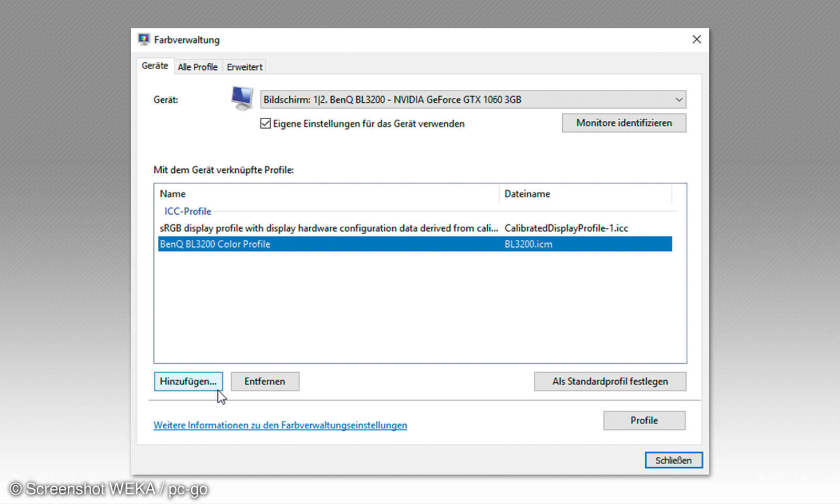Switch to the Alle Profile tab
840x504 pixels.
pyautogui.click(x=198, y=67)
